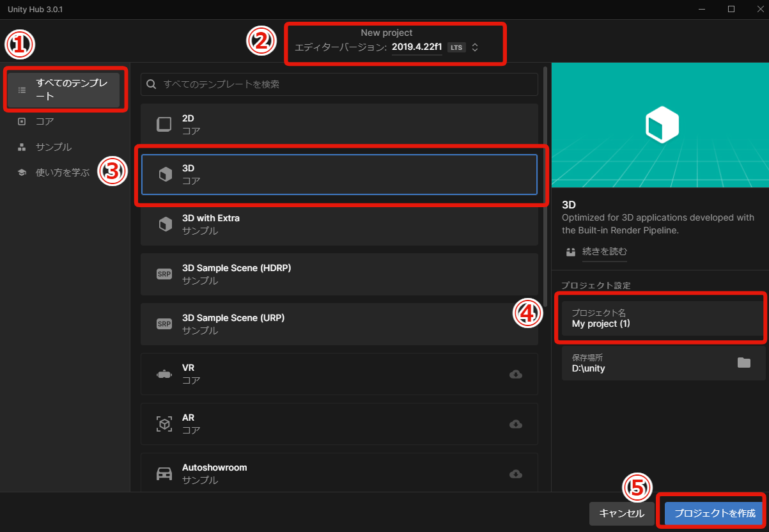The height and width of the screenshot is (532, 769).
Task: Select the VR template
Action: 339,374
